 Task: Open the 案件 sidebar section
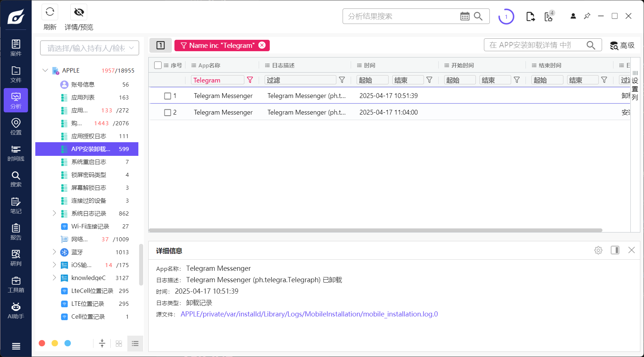tap(16, 48)
